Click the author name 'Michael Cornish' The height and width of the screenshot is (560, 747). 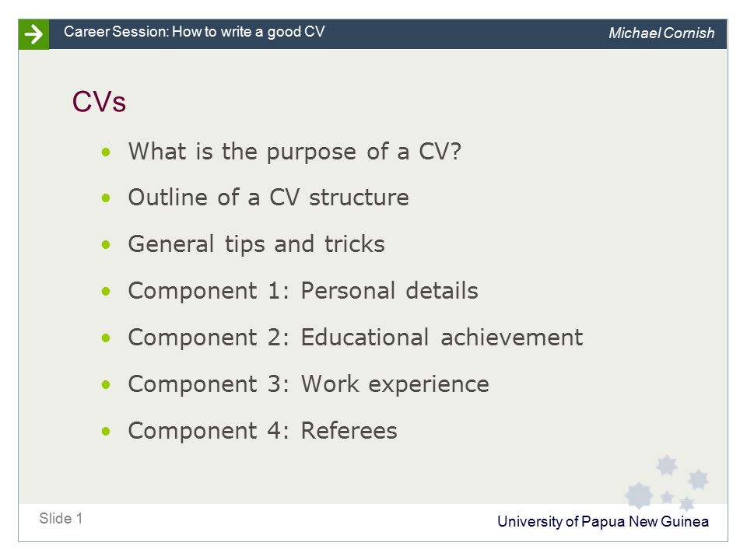click(x=661, y=33)
